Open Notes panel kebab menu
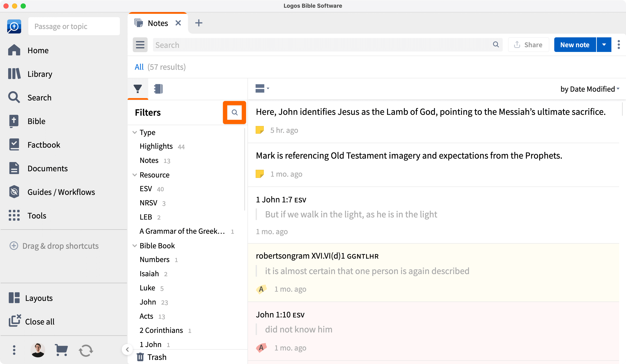 (x=618, y=45)
